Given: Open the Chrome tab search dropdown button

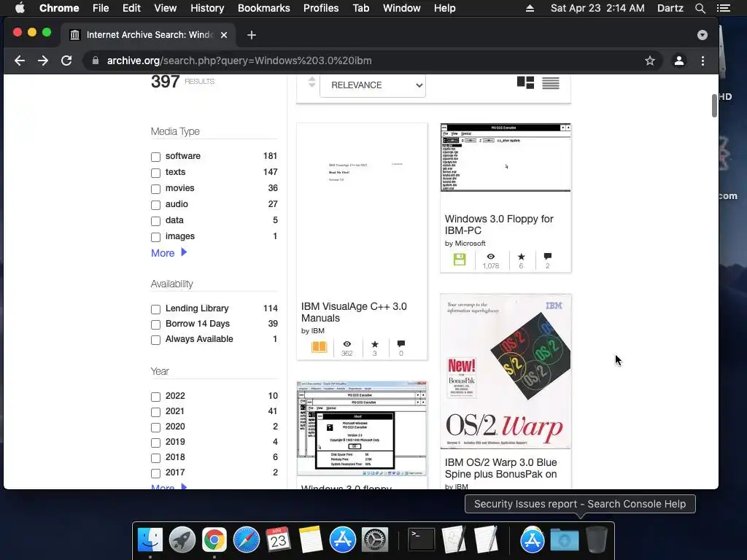Looking at the screenshot, I should pos(703,35).
